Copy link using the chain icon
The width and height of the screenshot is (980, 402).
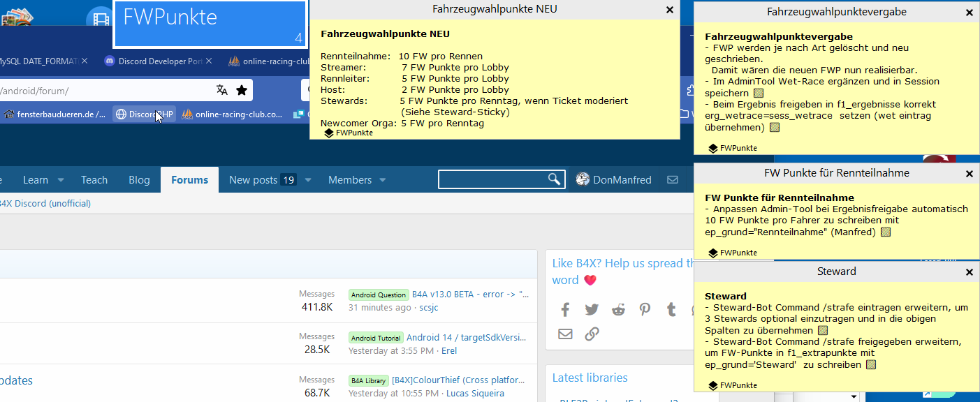592,334
